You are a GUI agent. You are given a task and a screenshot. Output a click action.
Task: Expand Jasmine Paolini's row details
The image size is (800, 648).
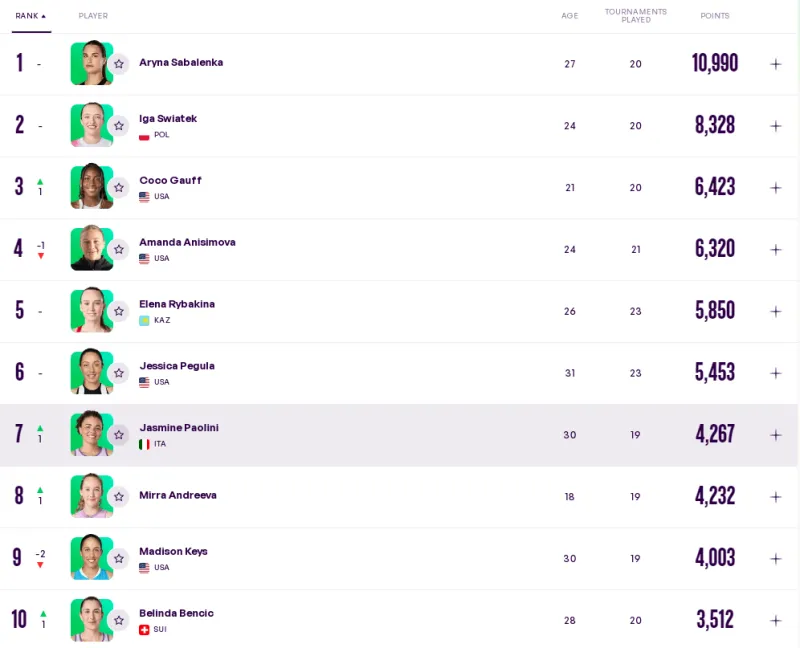tap(775, 435)
